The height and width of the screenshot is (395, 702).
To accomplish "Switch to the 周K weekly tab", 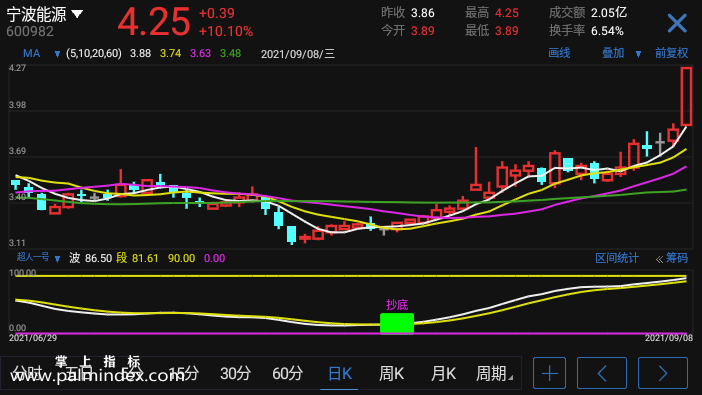I will pyautogui.click(x=391, y=373).
